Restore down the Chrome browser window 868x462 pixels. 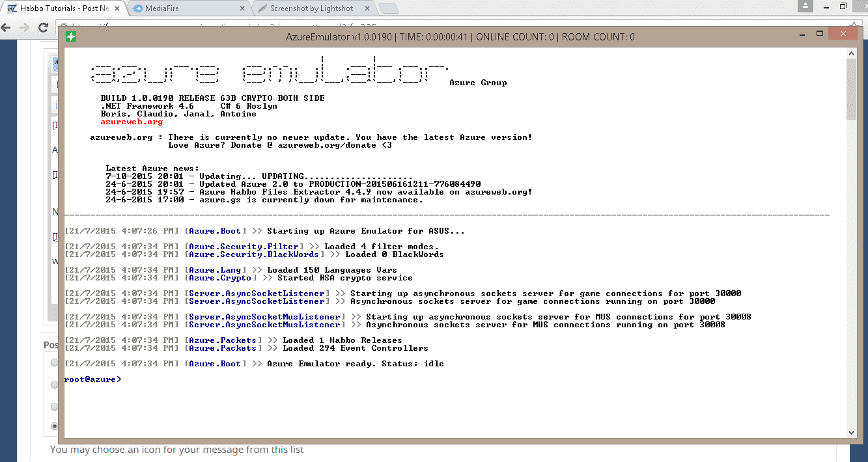[x=843, y=6]
